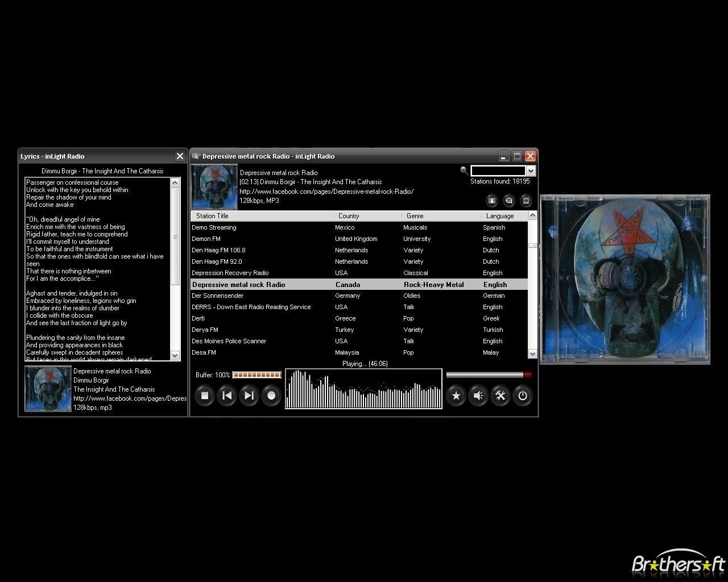This screenshot has width=728, height=582.
Task: Sort by the Station Title column
Action: (262, 216)
